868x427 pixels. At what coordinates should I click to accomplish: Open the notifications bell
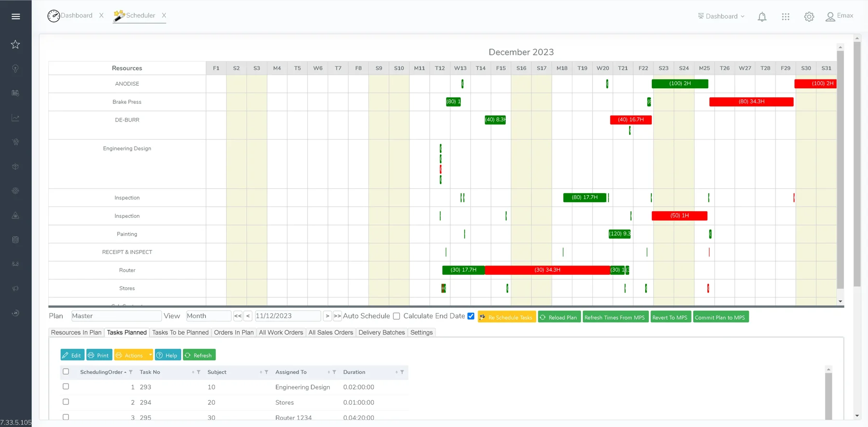[762, 17]
